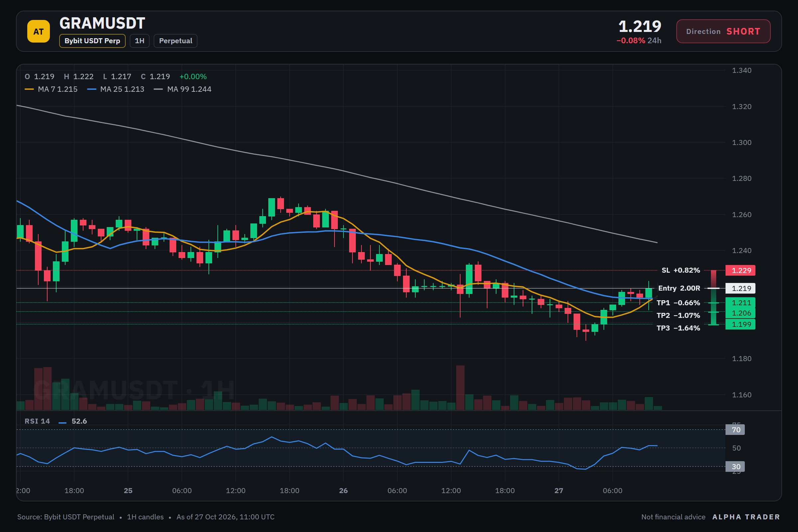Image resolution: width=798 pixels, height=532 pixels.
Task: Select the 1H timeframe tag
Action: [x=139, y=41]
